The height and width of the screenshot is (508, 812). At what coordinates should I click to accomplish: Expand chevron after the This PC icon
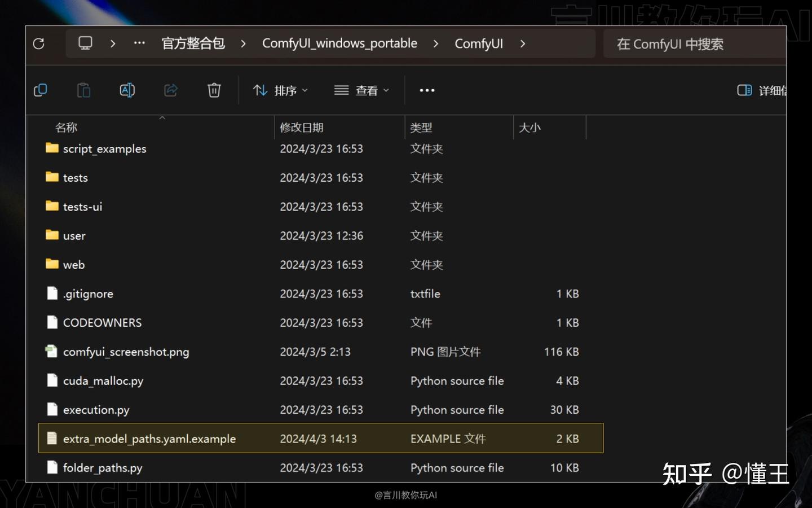click(x=113, y=43)
